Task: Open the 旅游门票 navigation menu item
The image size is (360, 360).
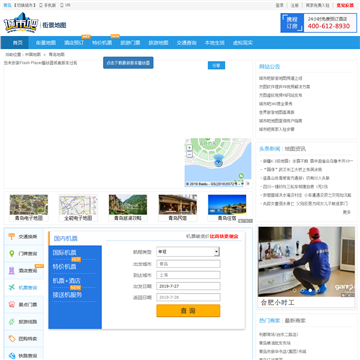Action: tap(130, 43)
